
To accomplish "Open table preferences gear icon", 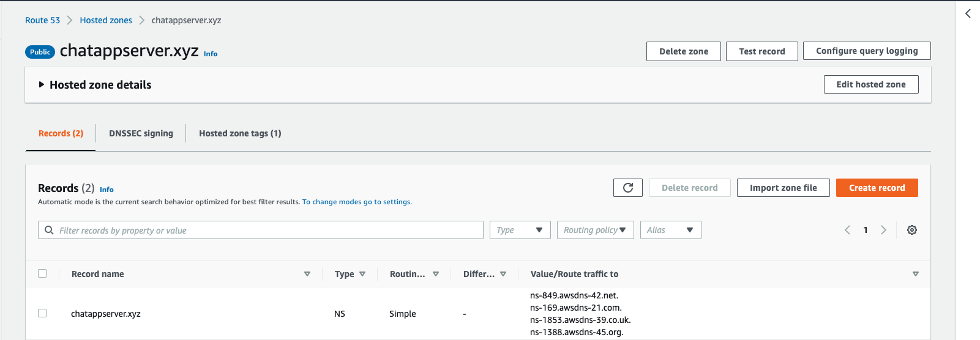I will coord(911,230).
